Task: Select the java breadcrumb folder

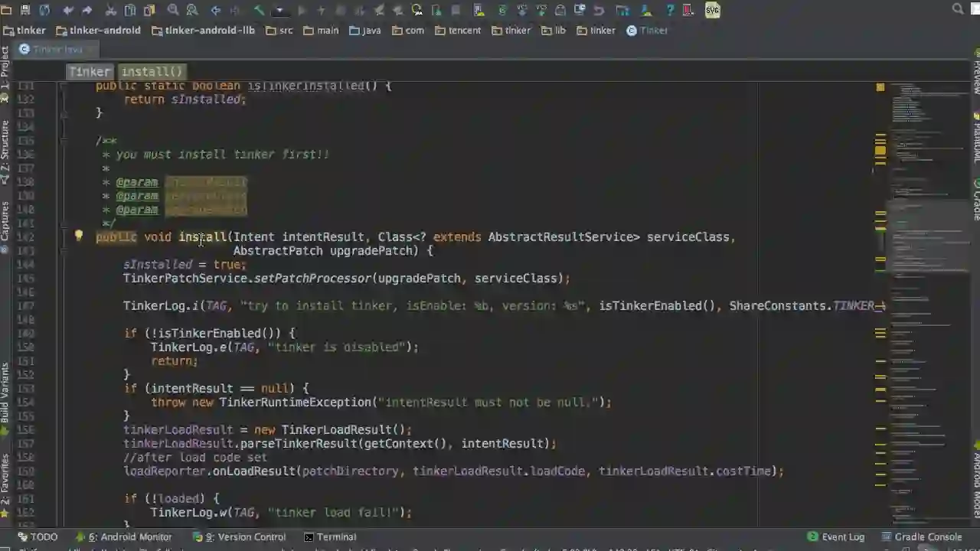Action: (365, 31)
